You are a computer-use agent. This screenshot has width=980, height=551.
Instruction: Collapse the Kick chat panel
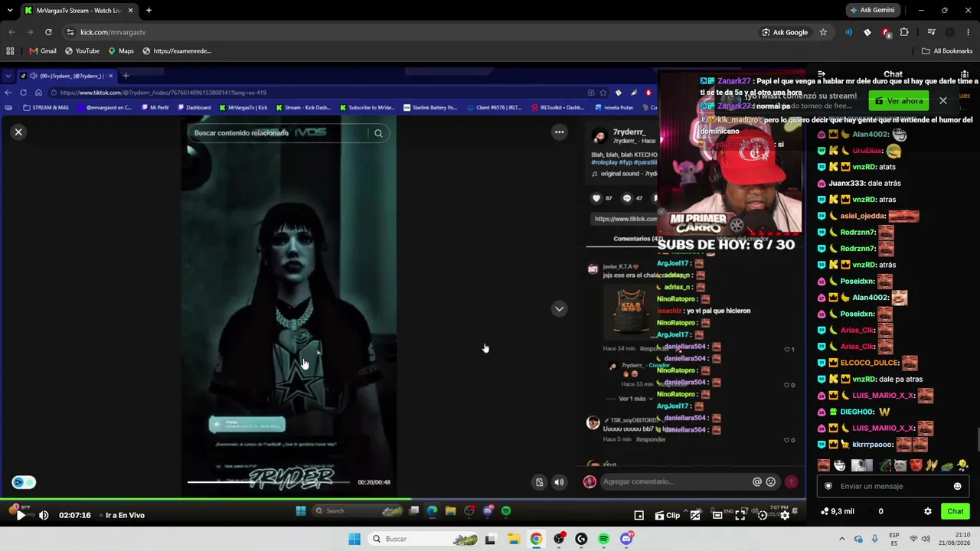[822, 74]
